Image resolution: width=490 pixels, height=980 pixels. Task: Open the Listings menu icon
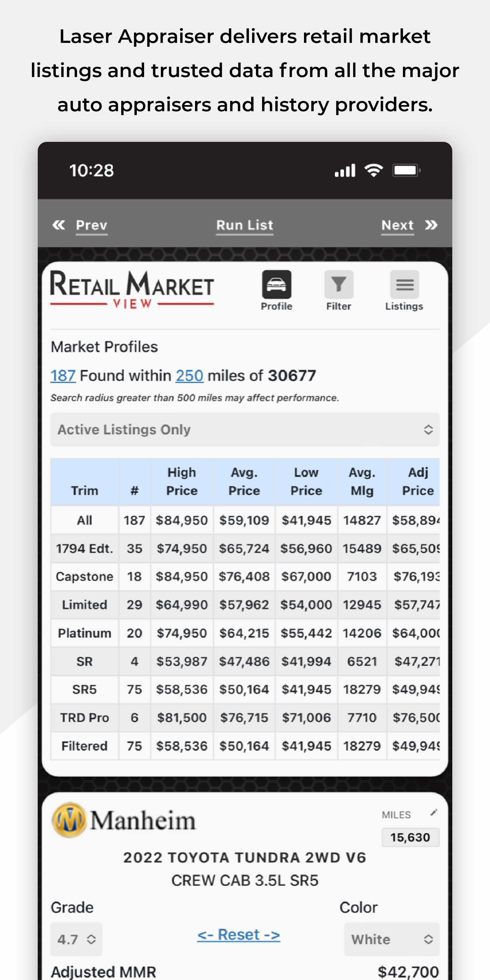tap(404, 284)
